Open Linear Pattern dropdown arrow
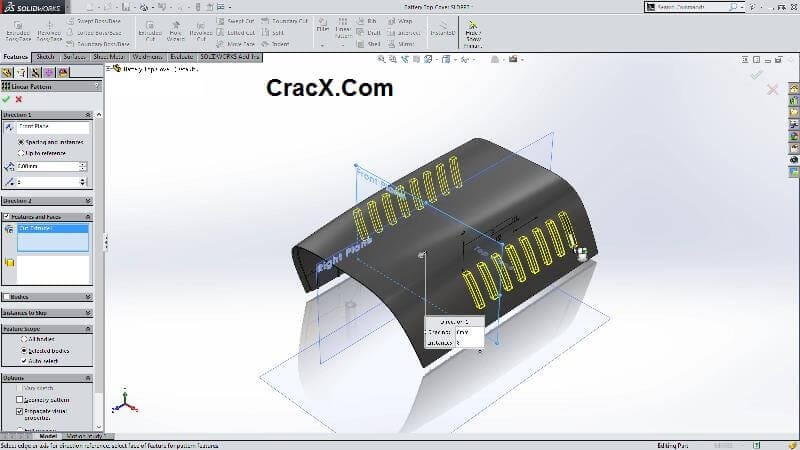 pos(343,45)
